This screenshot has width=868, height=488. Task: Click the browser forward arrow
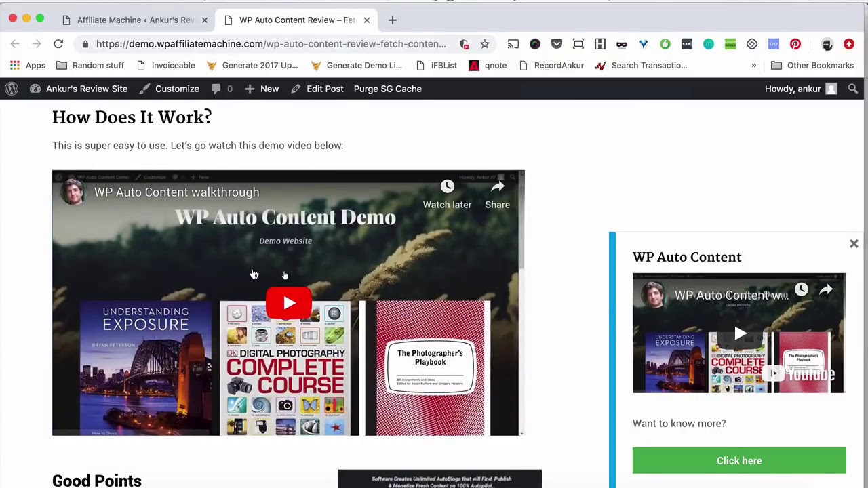[37, 44]
